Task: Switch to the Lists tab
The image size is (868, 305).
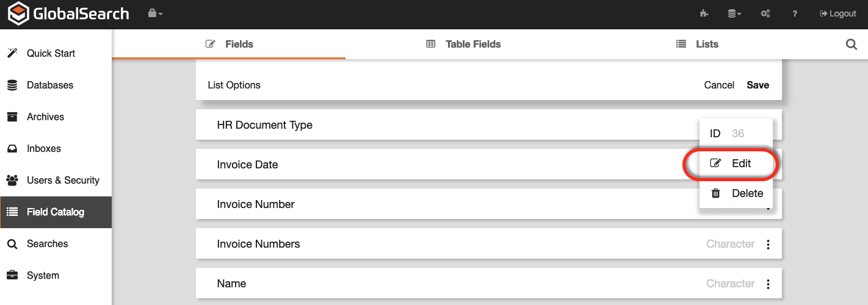Action: 697,45
